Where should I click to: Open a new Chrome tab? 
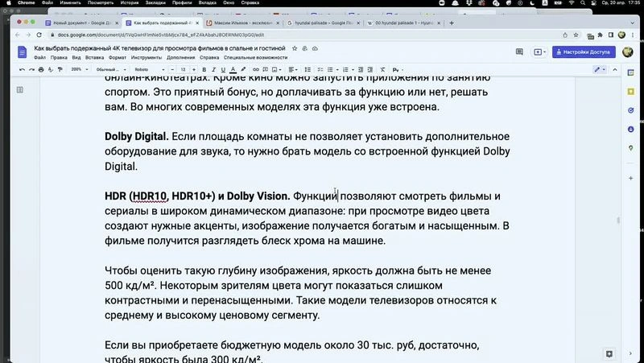point(452,23)
